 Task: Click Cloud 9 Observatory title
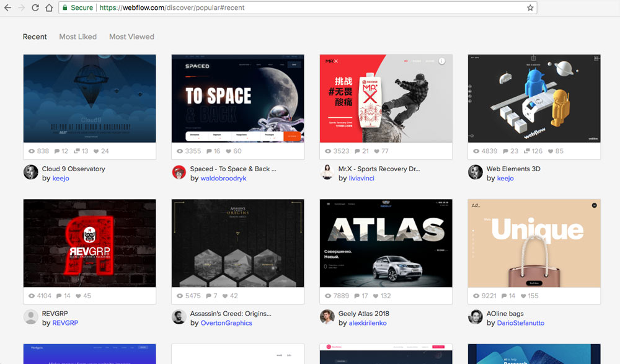(x=74, y=169)
